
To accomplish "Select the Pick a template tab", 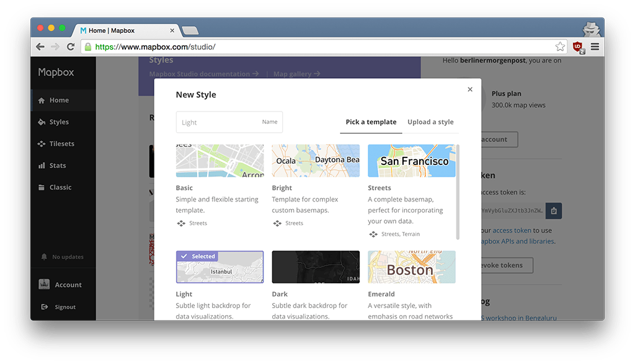I will tap(371, 122).
